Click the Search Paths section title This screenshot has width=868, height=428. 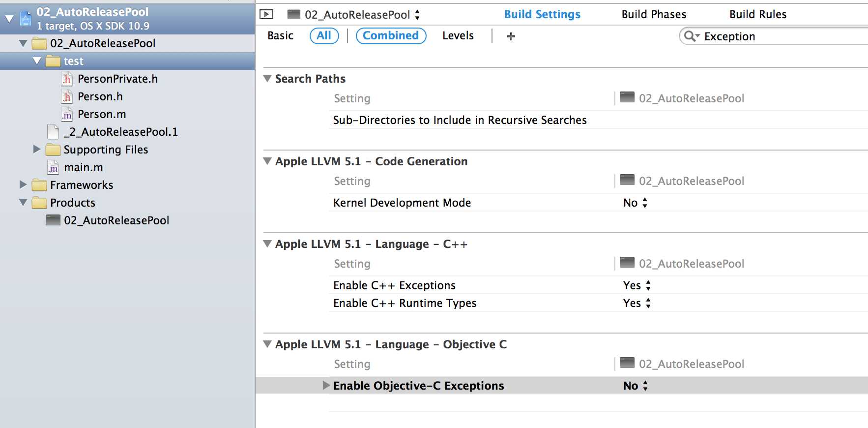(310, 79)
